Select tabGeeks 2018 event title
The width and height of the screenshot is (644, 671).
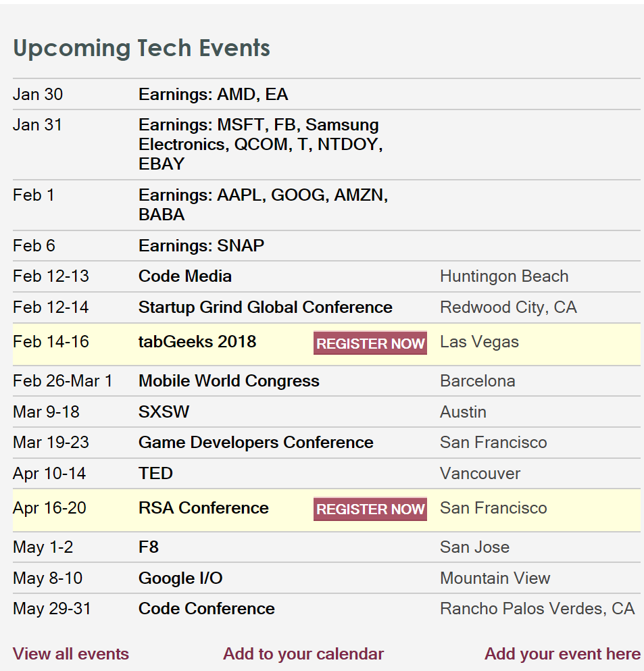click(x=197, y=341)
